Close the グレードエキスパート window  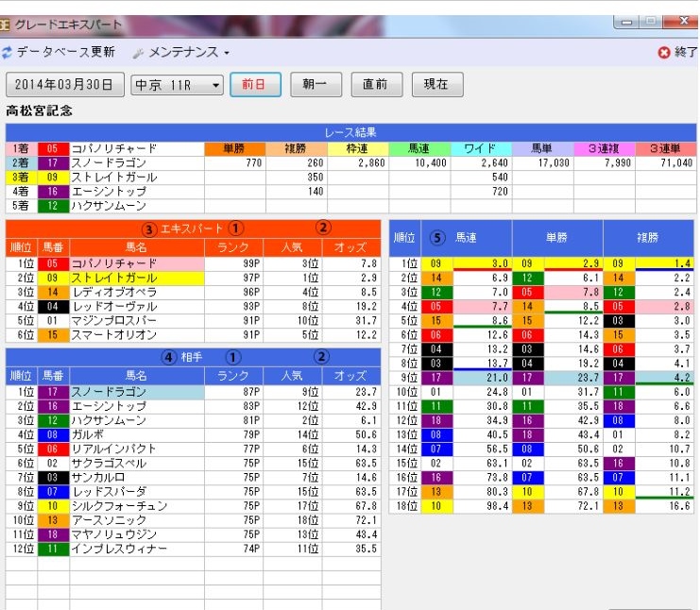[x=683, y=21]
